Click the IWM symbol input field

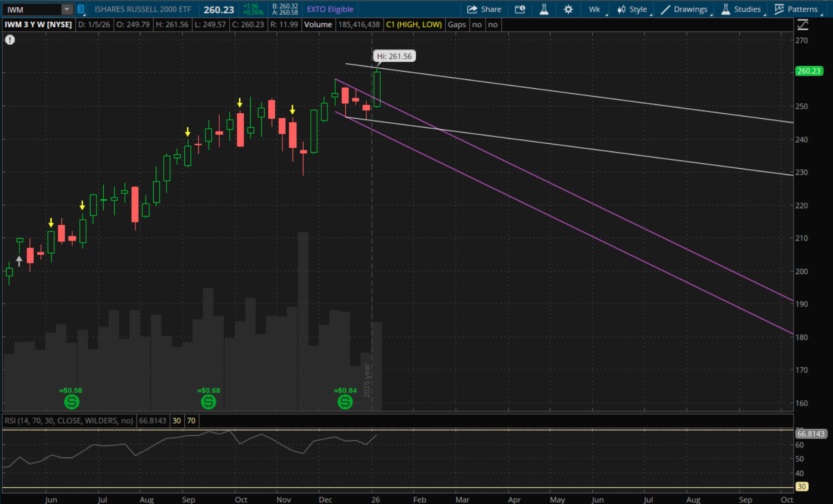32,9
